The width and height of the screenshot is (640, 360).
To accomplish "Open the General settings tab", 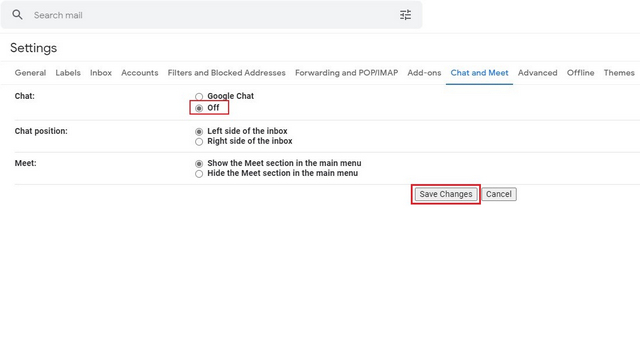I will click(30, 73).
